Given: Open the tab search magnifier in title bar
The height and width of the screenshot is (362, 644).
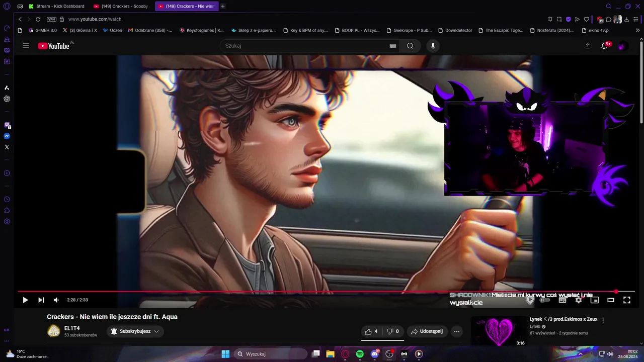Looking at the screenshot, I should (608, 6).
